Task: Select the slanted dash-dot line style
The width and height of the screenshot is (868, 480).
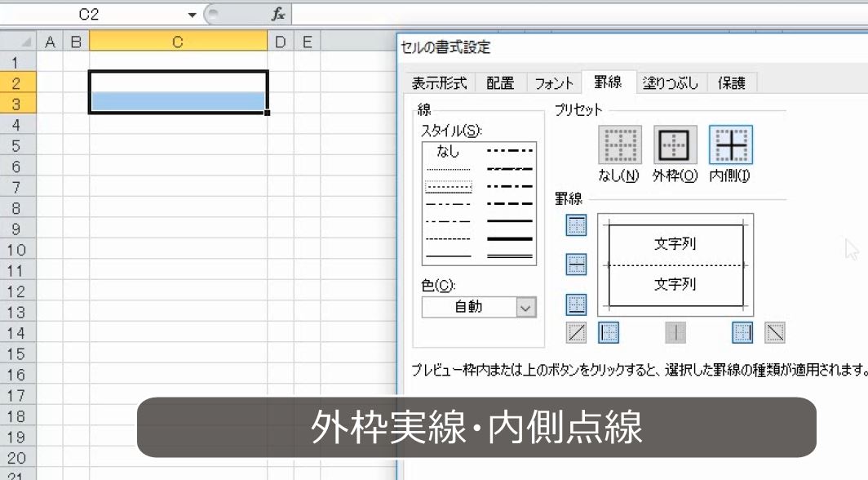Action: (x=510, y=169)
